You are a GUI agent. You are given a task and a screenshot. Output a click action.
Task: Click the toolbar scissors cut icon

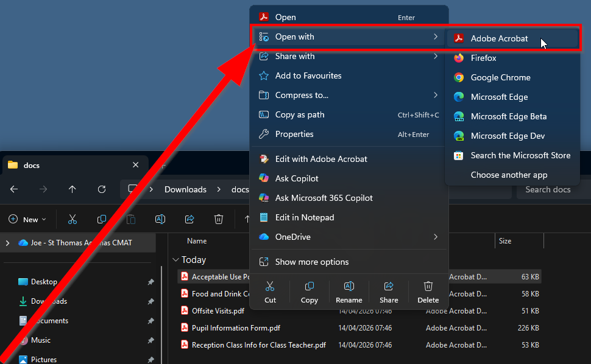point(73,219)
